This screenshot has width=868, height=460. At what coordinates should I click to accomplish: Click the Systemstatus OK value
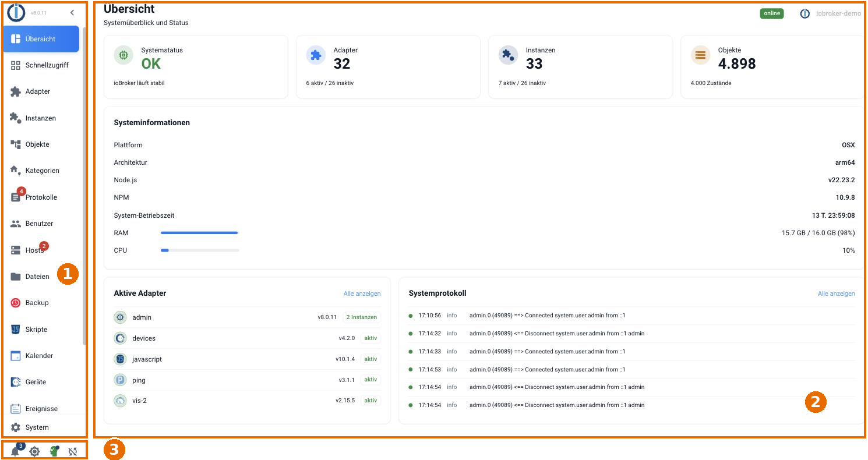click(x=151, y=63)
